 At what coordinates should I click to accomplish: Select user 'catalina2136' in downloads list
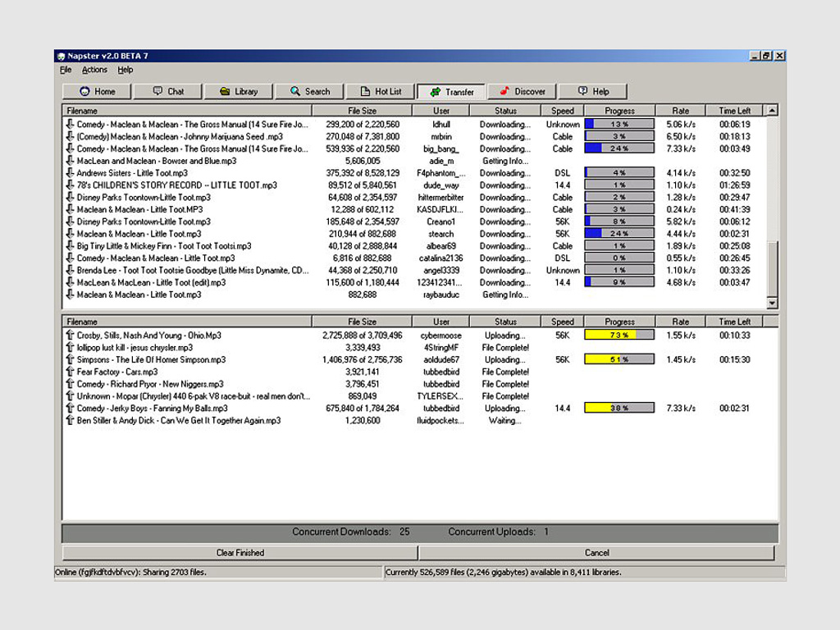[x=441, y=258]
